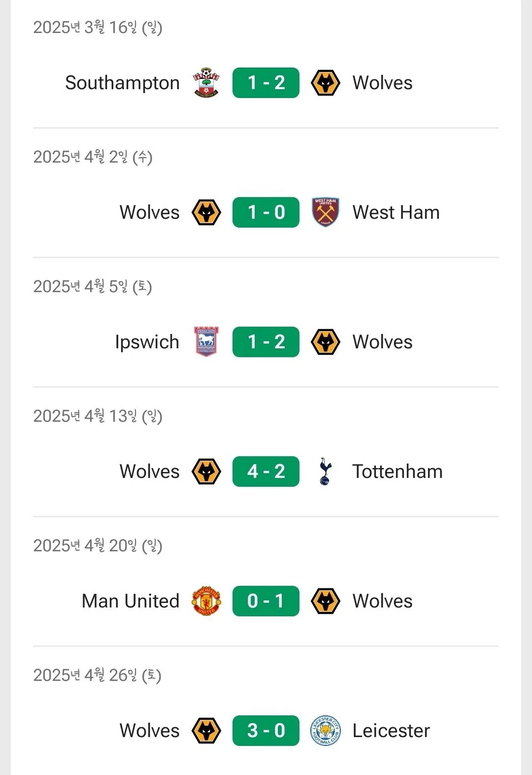Select the West Ham team name
This screenshot has height=775, width=532.
(396, 212)
